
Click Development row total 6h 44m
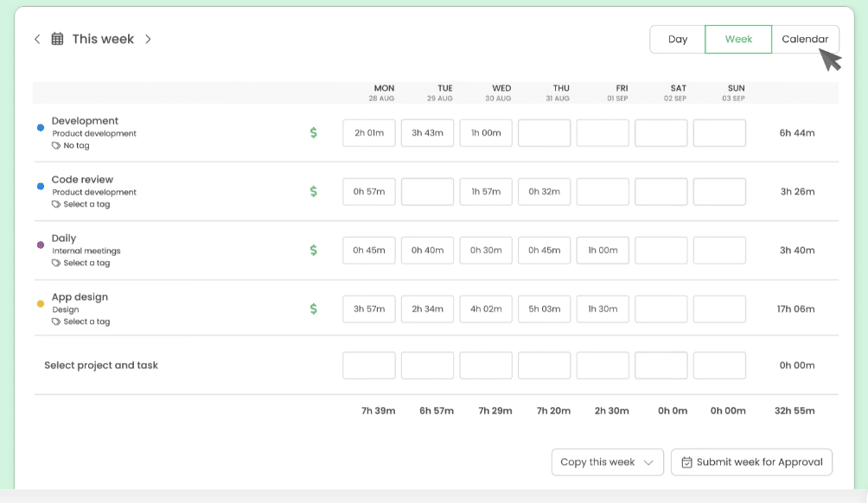click(797, 133)
